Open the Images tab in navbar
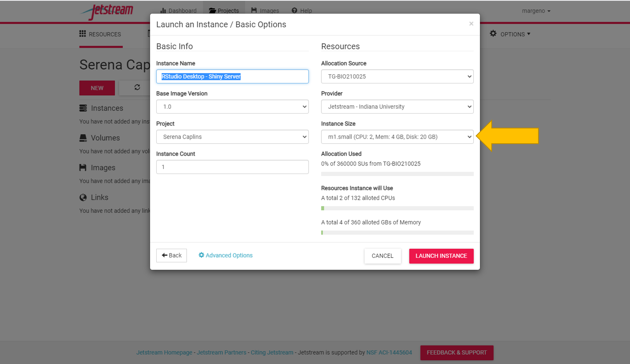Image resolution: width=630 pixels, height=364 pixels. 265,11
